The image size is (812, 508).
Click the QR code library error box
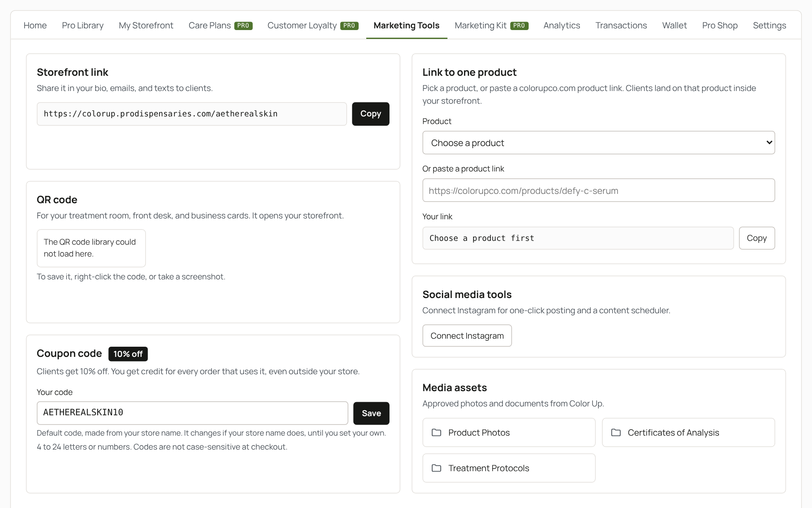pyautogui.click(x=91, y=248)
